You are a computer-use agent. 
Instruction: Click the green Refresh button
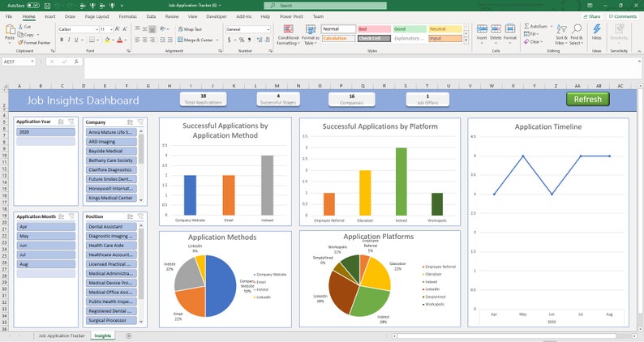pyautogui.click(x=587, y=100)
